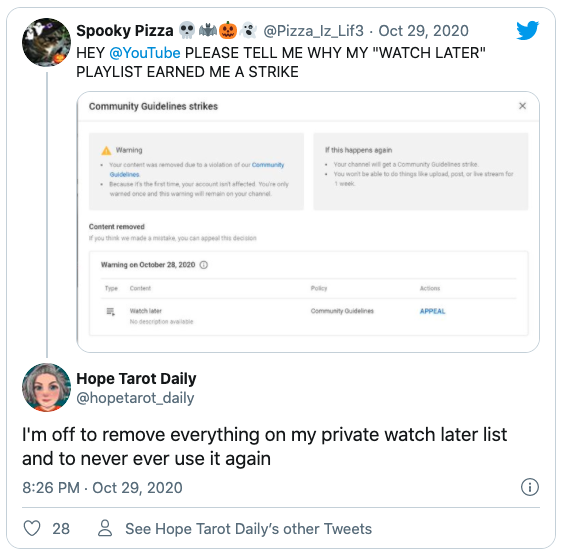
Task: Click the Oct 29, 2020 date on quoted tweet
Action: click(424, 31)
